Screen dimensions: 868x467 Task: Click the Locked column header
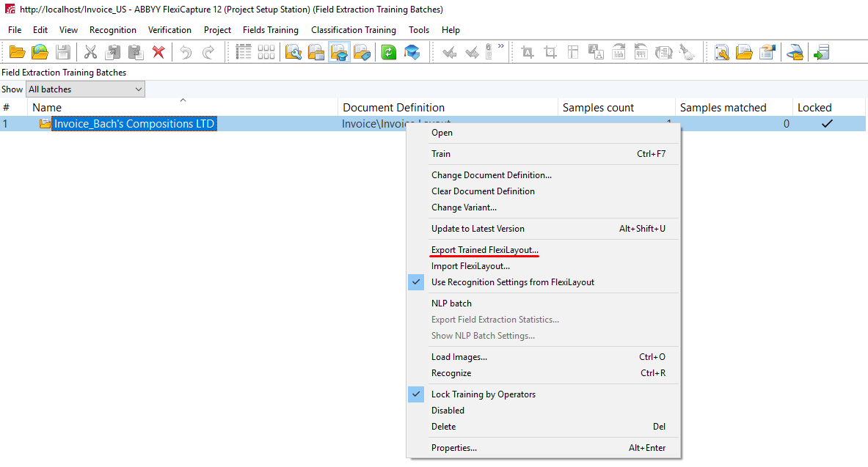[x=828, y=107]
